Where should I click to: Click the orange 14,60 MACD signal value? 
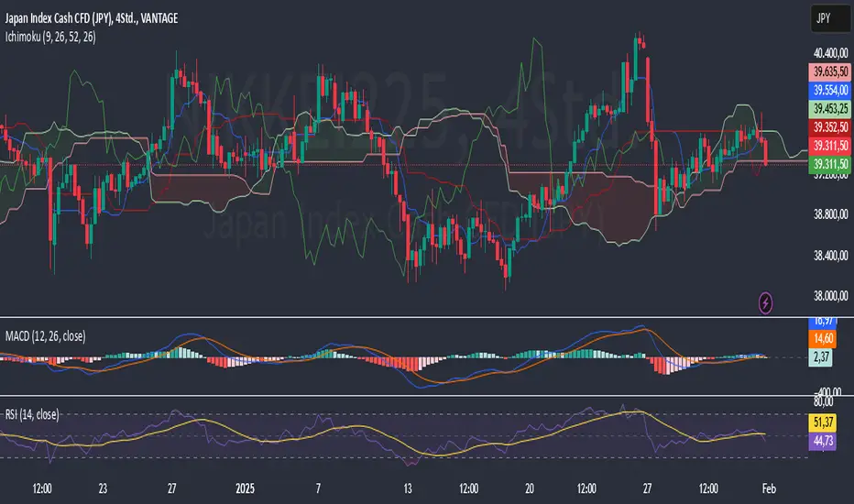click(x=823, y=338)
